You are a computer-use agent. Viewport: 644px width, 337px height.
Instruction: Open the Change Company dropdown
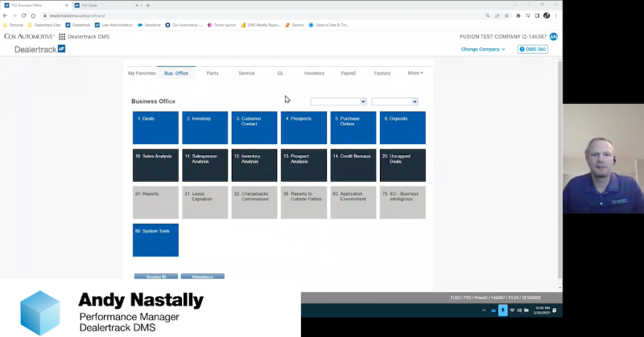[x=482, y=49]
